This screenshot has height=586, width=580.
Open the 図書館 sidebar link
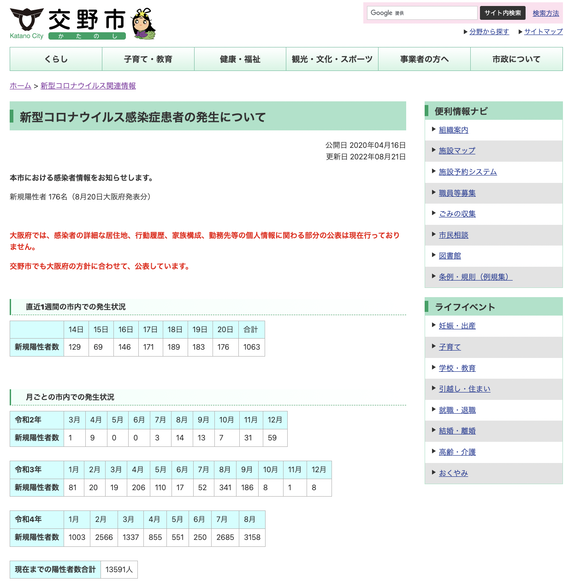(450, 256)
